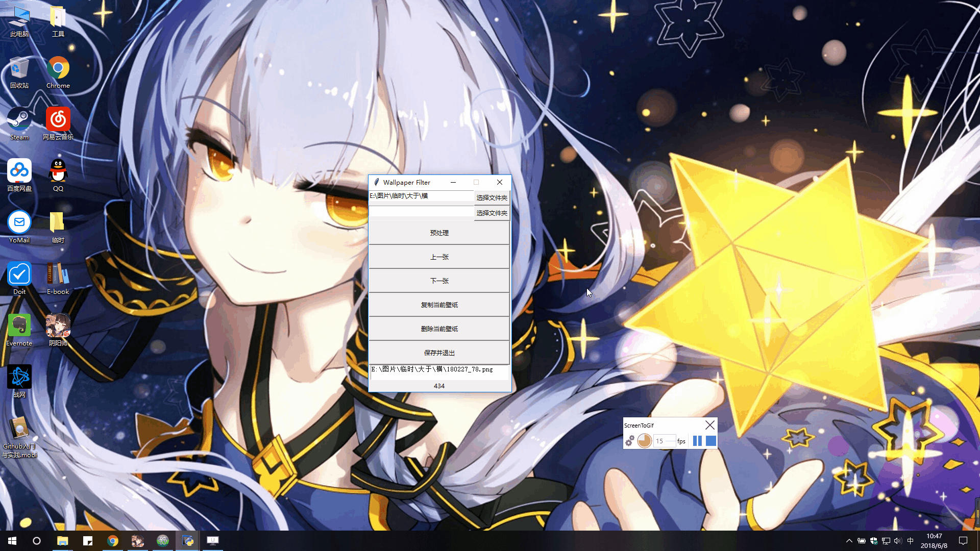Stop the ScreenToGif recording
980x551 pixels.
(711, 441)
